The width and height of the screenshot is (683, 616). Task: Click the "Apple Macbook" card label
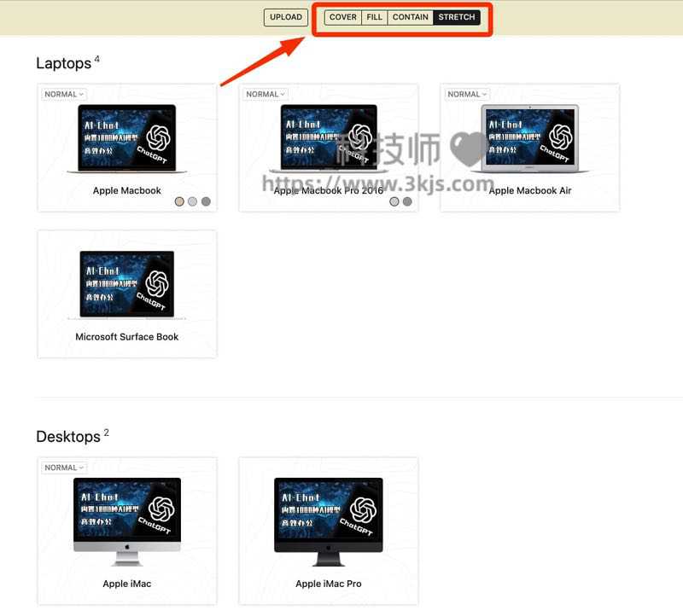click(126, 190)
